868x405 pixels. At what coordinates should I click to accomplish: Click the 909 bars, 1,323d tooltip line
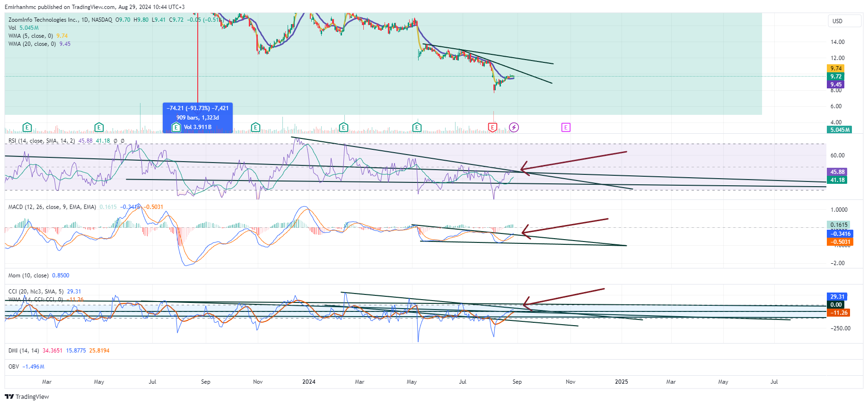click(x=197, y=118)
